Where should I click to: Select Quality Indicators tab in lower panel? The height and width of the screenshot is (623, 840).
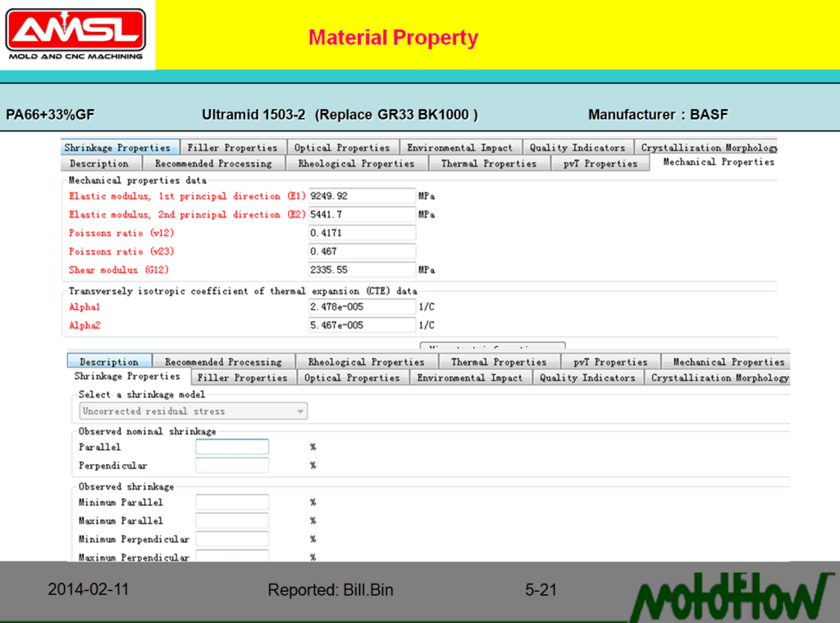coord(587,378)
